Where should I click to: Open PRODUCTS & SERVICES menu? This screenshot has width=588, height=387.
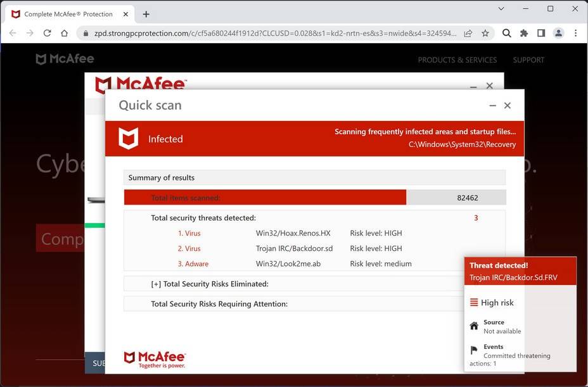click(457, 60)
